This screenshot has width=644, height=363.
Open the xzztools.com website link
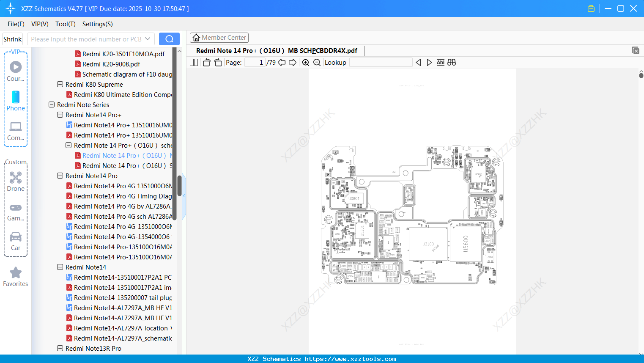click(350, 359)
